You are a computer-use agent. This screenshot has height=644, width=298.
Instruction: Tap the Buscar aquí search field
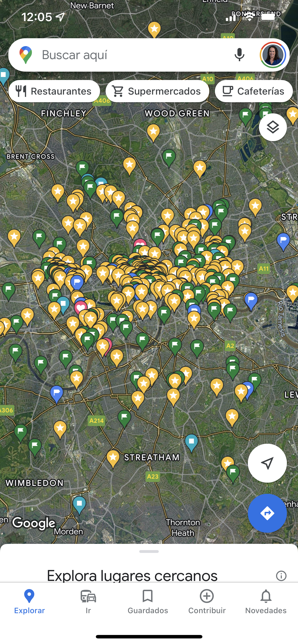130,55
